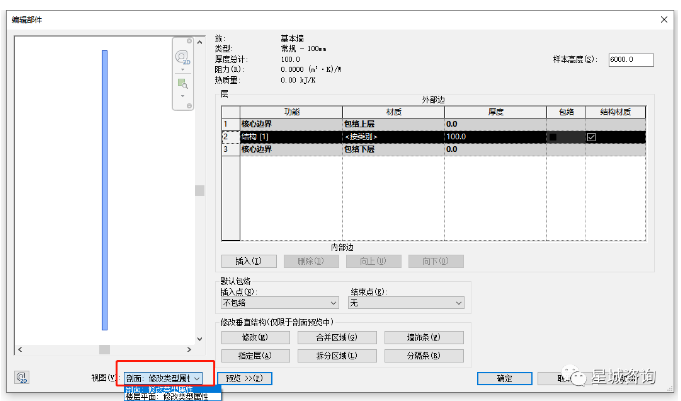681x401 pixels.
Task: Click the horizontal scrollbar thumb in preview
Action: point(104,349)
